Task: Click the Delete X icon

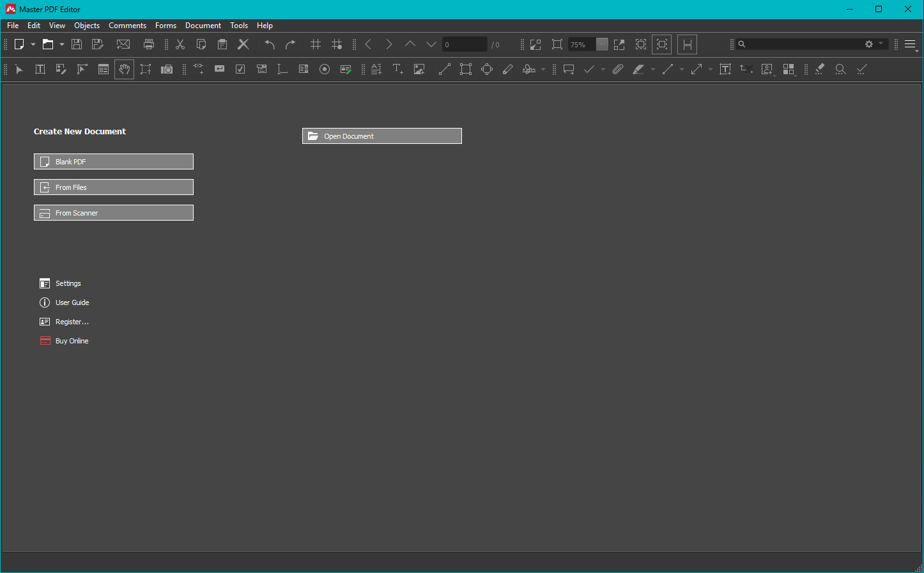Action: coord(243,44)
